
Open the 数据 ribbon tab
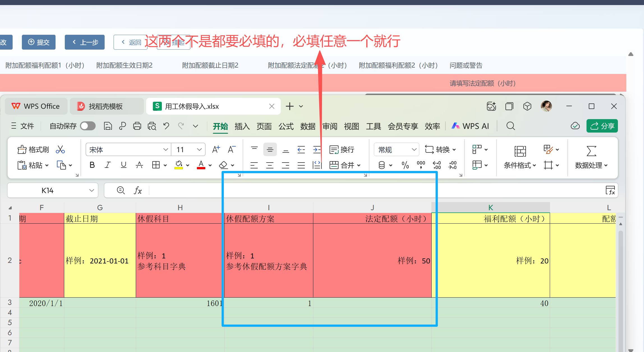308,126
